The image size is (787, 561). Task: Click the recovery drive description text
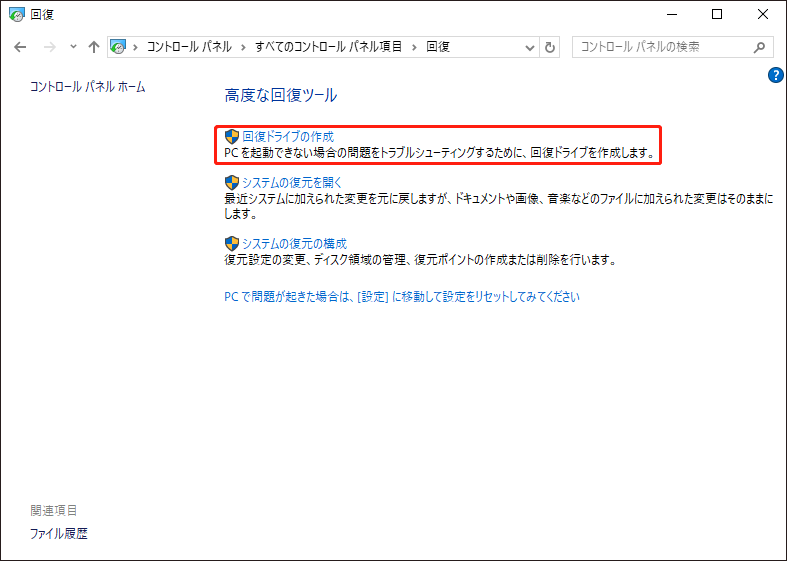(x=440, y=153)
